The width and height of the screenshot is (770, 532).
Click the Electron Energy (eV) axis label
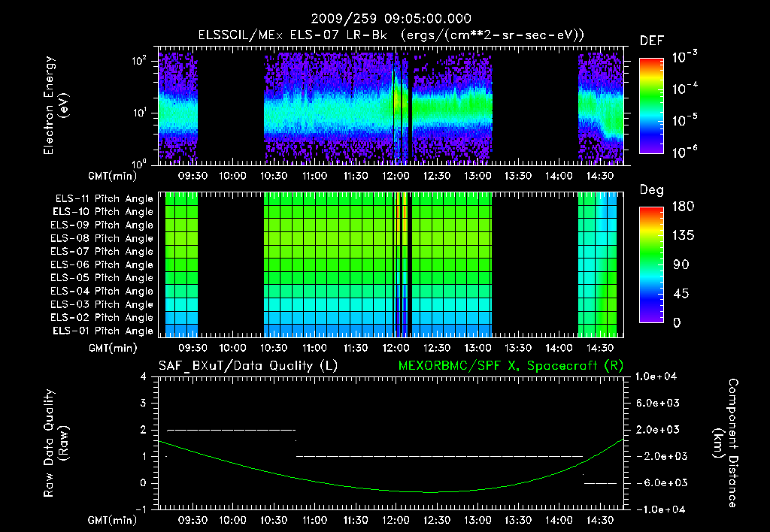(x=56, y=105)
